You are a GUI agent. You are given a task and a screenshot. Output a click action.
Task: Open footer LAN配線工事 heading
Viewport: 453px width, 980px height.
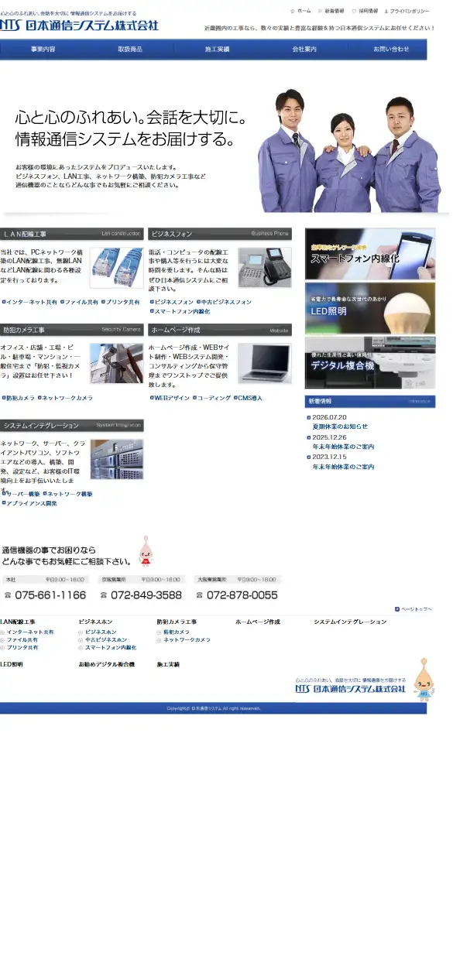[x=18, y=622]
